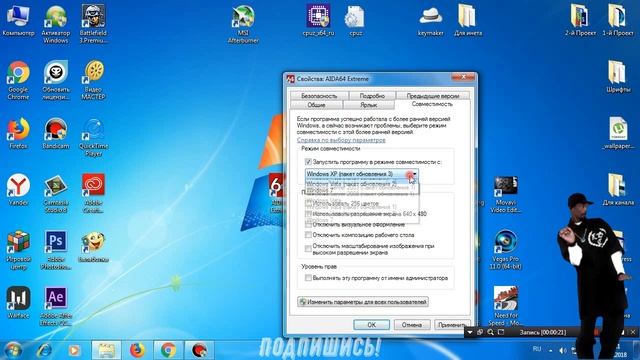Switch to the Ярлык tab
The width and height of the screenshot is (640, 360).
click(x=369, y=105)
